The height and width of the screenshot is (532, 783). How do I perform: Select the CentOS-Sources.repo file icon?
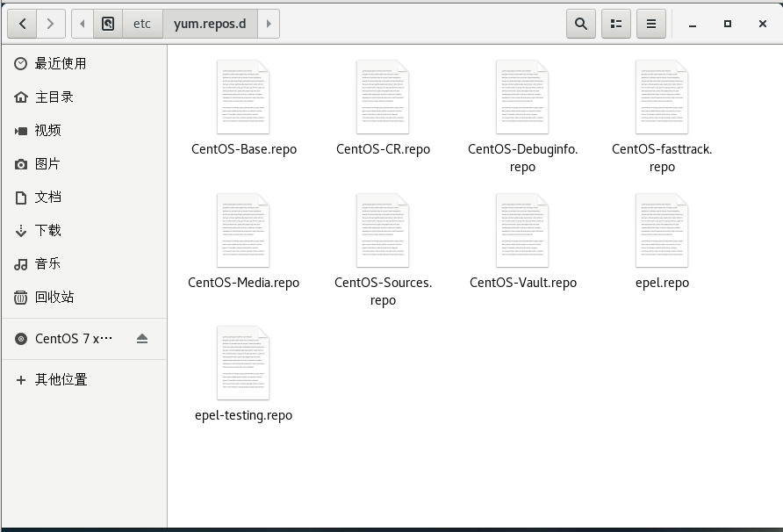coord(383,230)
